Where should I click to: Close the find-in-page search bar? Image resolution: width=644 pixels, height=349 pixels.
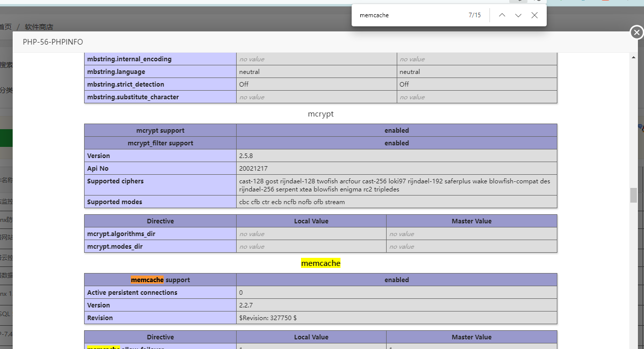tap(534, 15)
